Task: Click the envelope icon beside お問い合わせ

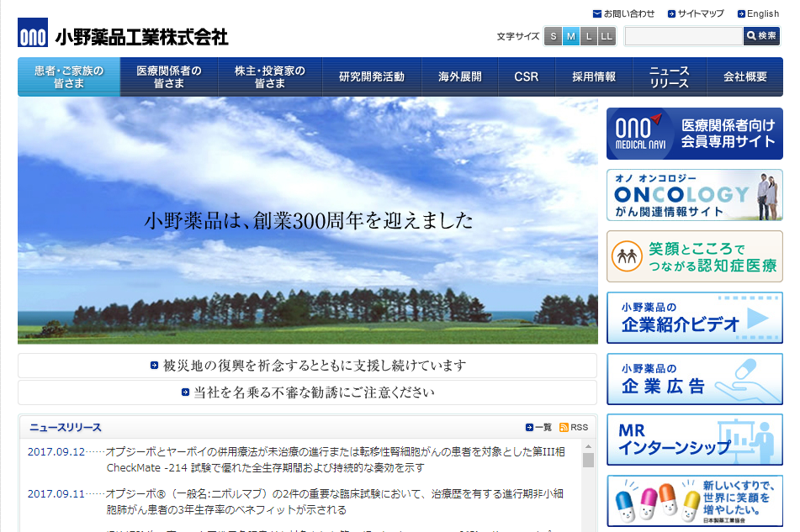Action: [597, 13]
